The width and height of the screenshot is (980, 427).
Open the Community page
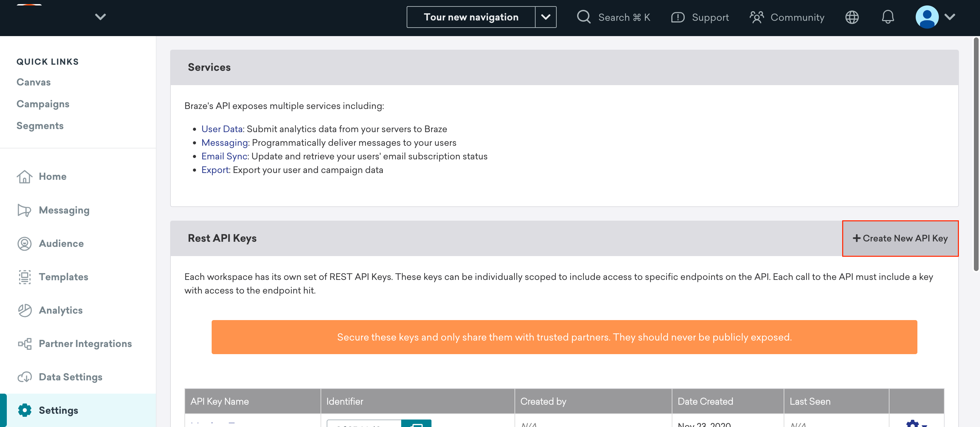coord(797,17)
